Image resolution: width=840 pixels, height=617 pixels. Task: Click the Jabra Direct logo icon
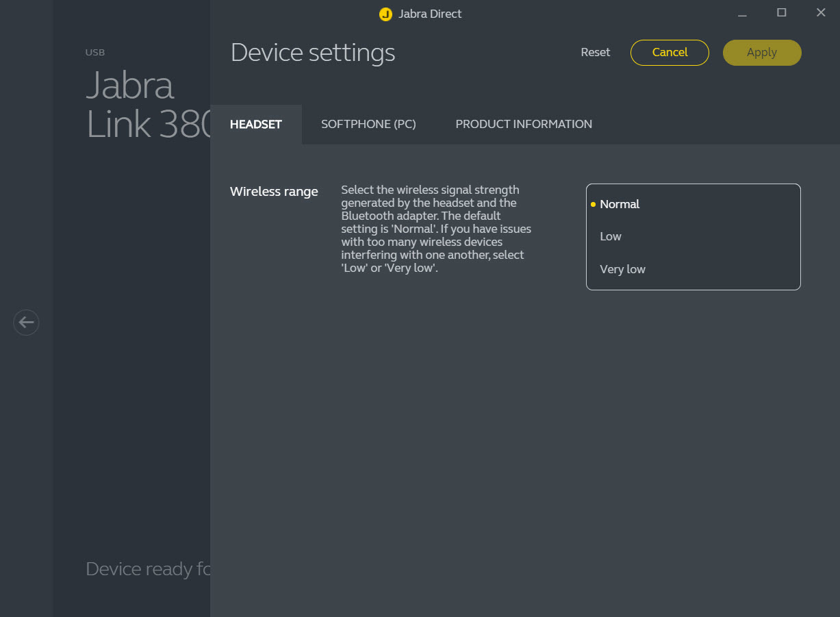click(385, 14)
